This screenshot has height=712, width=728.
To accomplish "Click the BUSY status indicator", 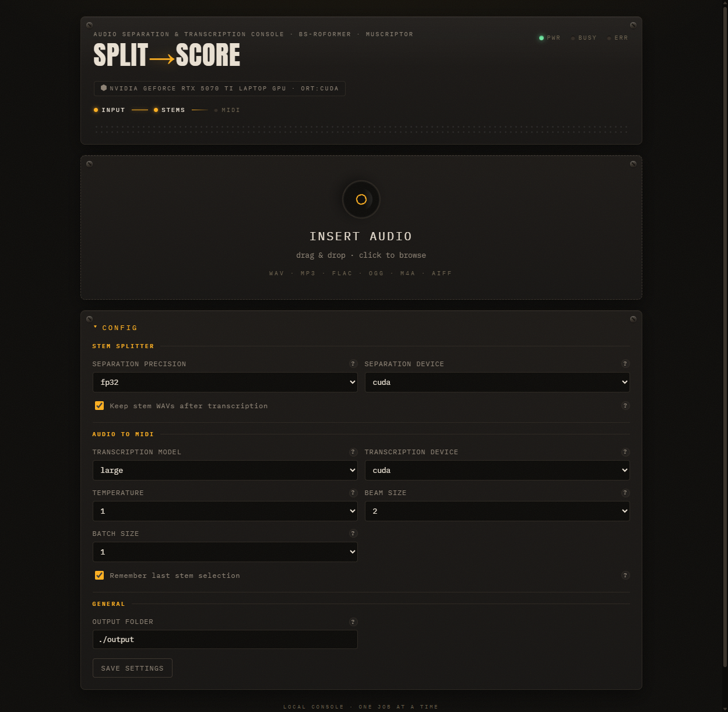I will click(x=584, y=38).
